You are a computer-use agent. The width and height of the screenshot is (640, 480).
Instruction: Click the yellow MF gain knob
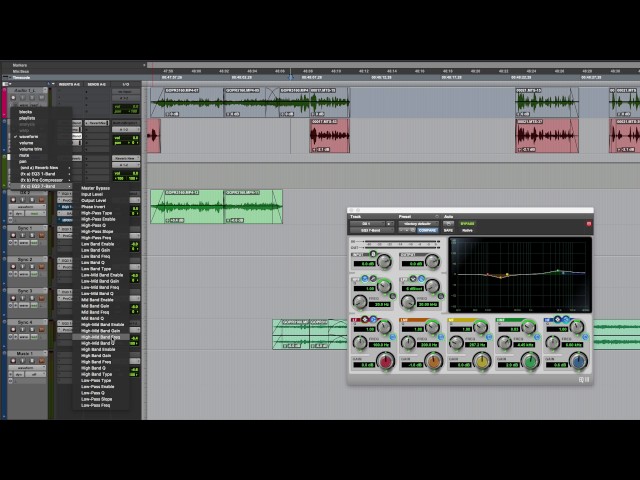pos(482,361)
